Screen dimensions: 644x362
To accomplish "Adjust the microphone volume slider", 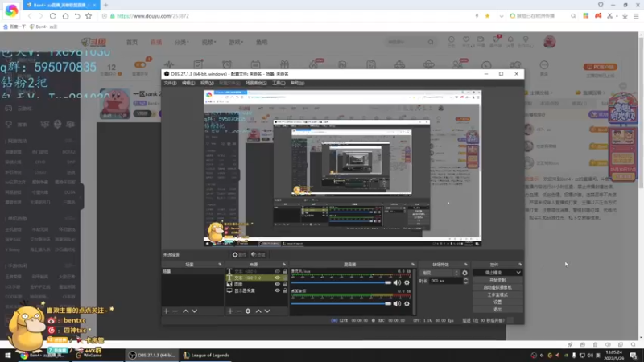I will pyautogui.click(x=341, y=282).
